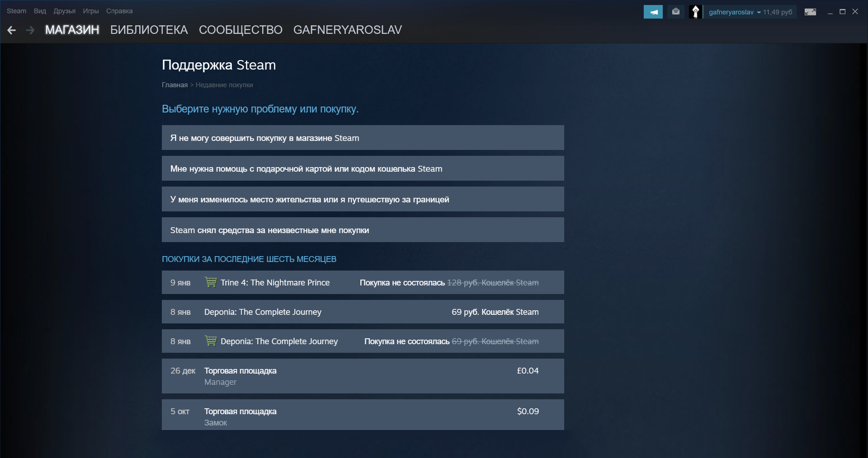
Task: Switch to the БИБЛИОТЕКА tab
Action: [x=149, y=30]
